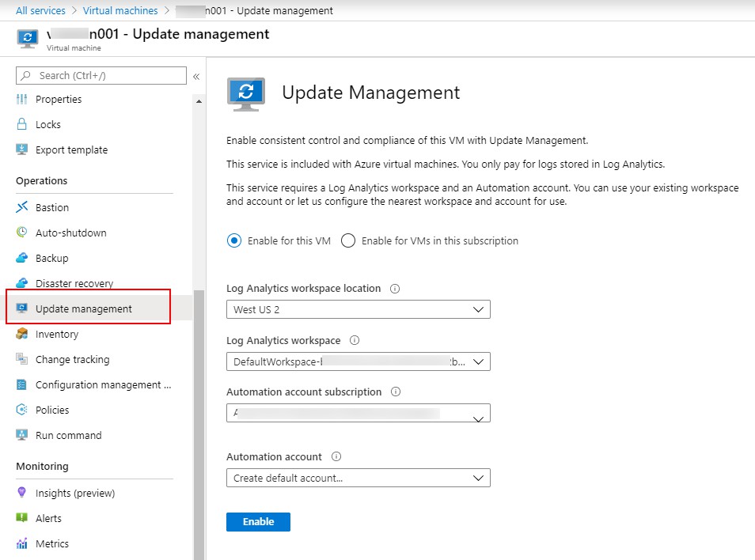
Task: Click the blue Enable button
Action: tap(258, 521)
